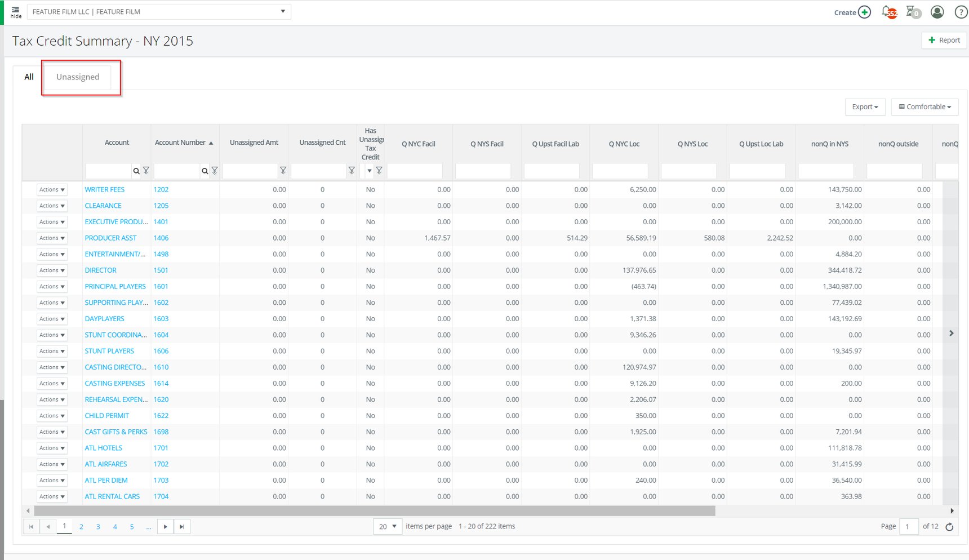969x560 pixels.
Task: Open the notifications bell icon
Action: (888, 12)
